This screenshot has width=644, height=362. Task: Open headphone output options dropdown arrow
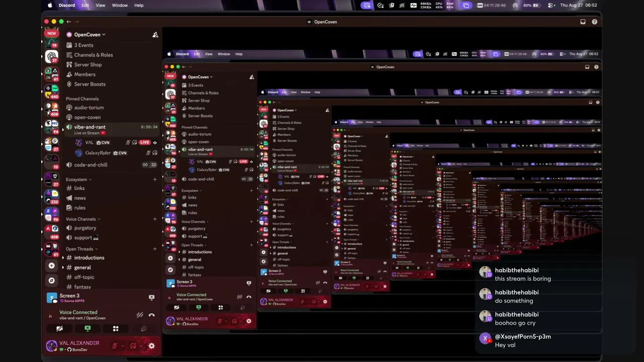(x=140, y=346)
